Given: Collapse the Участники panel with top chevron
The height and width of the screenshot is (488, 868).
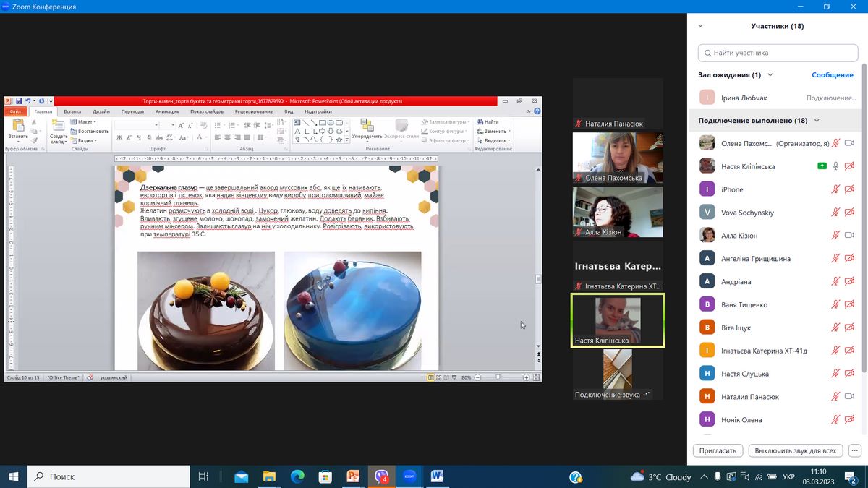Looking at the screenshot, I should (x=700, y=26).
